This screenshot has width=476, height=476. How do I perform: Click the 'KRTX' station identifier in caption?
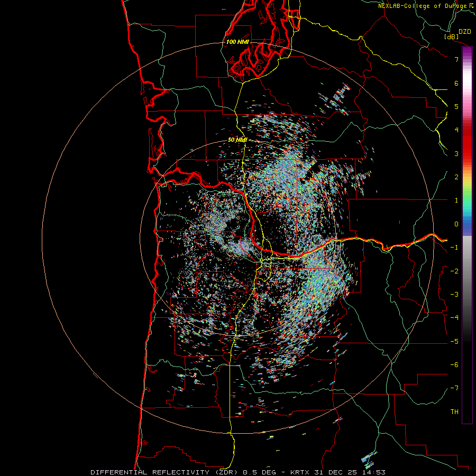tap(300, 472)
